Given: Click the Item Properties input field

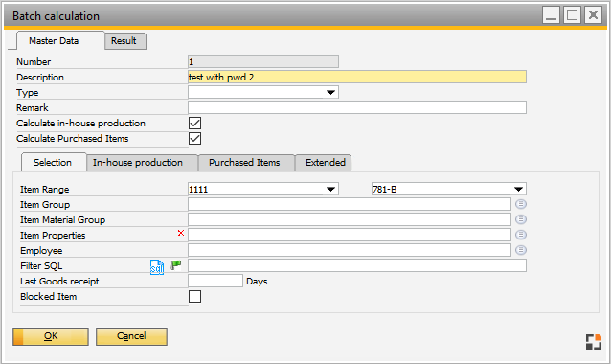Looking at the screenshot, I should pos(350,235).
